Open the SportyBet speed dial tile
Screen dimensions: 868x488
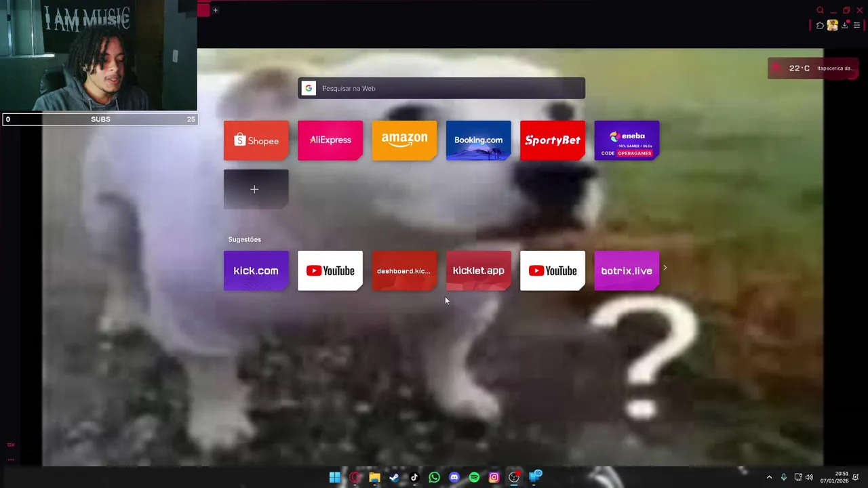pyautogui.click(x=553, y=140)
